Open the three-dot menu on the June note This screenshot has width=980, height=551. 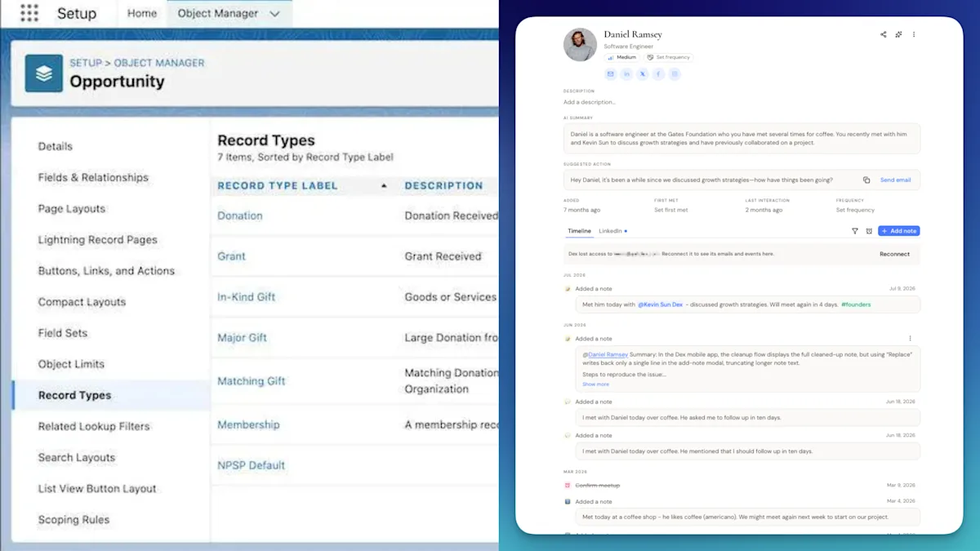(x=910, y=339)
